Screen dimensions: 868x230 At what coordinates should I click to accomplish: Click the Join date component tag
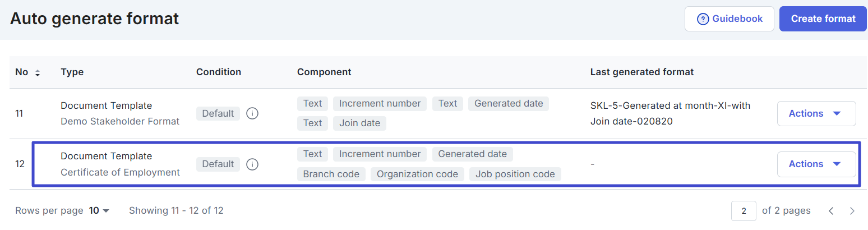pyautogui.click(x=359, y=123)
